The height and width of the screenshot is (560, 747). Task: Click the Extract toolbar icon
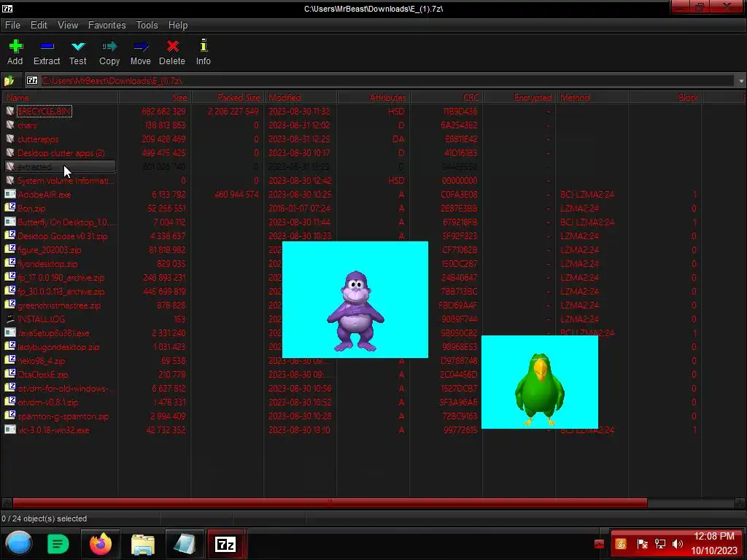pos(47,46)
